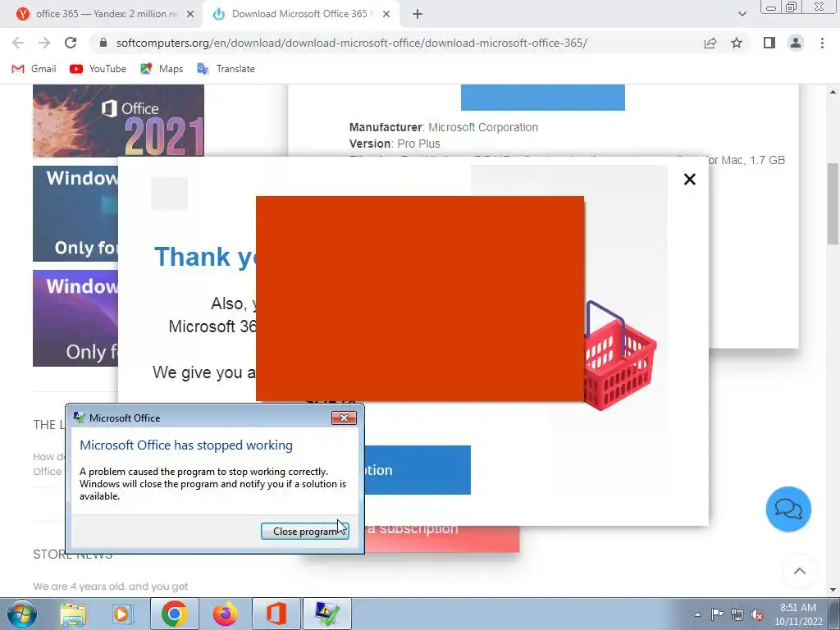Click the page vertical scrollbar thumb

tap(833, 203)
